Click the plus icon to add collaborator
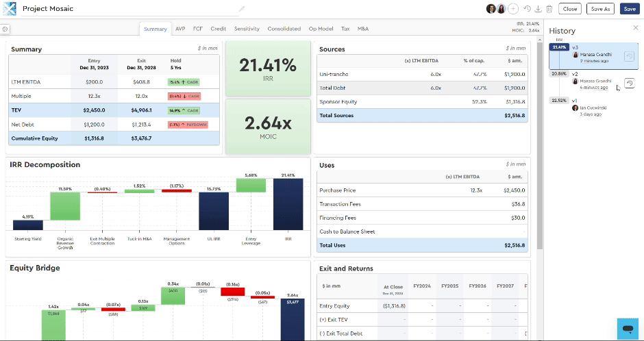 [x=512, y=9]
